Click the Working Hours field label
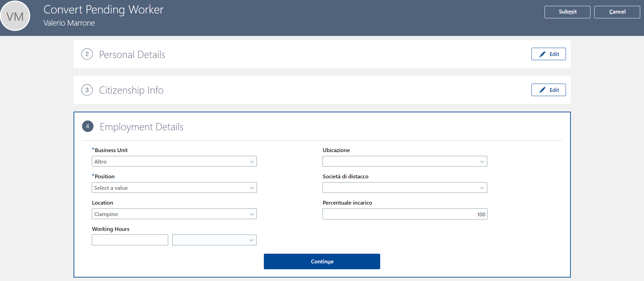Screen dimensions: 644x281 pyautogui.click(x=110, y=229)
